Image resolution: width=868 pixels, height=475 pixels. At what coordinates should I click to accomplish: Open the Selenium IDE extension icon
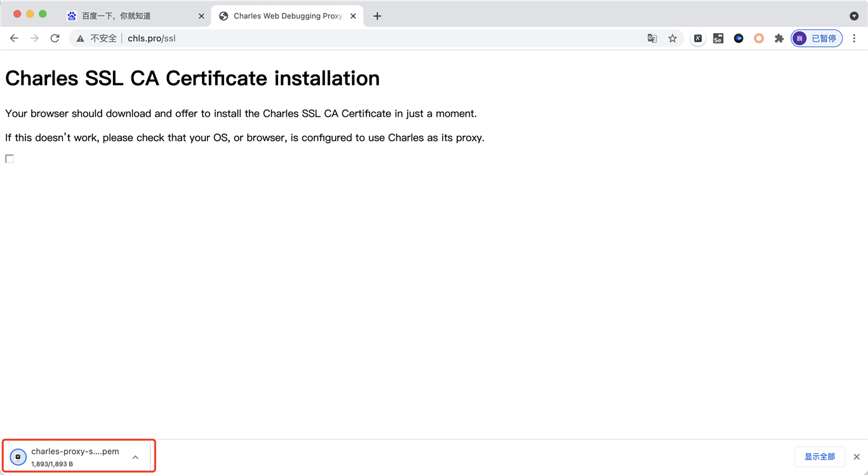(718, 39)
